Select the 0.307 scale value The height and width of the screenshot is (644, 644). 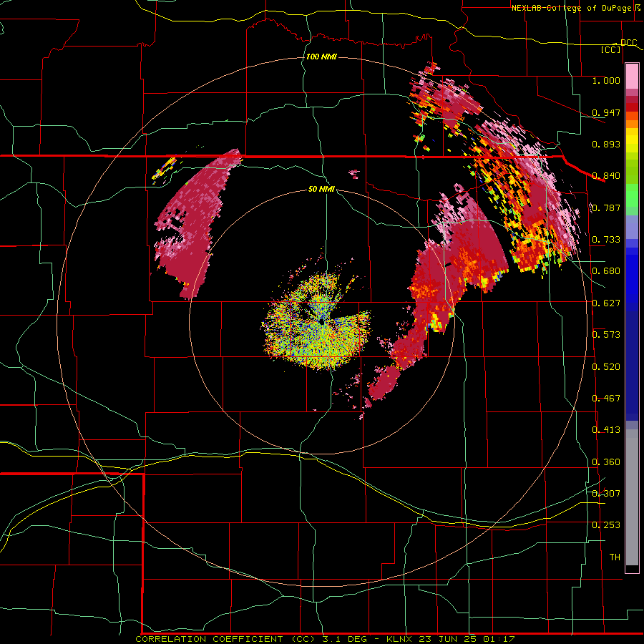coord(606,494)
